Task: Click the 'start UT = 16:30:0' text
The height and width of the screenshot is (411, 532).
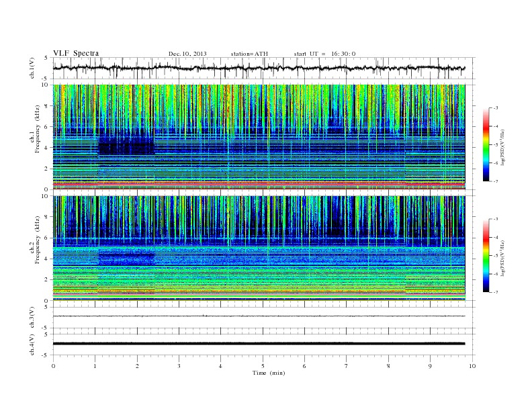Action: [324, 54]
